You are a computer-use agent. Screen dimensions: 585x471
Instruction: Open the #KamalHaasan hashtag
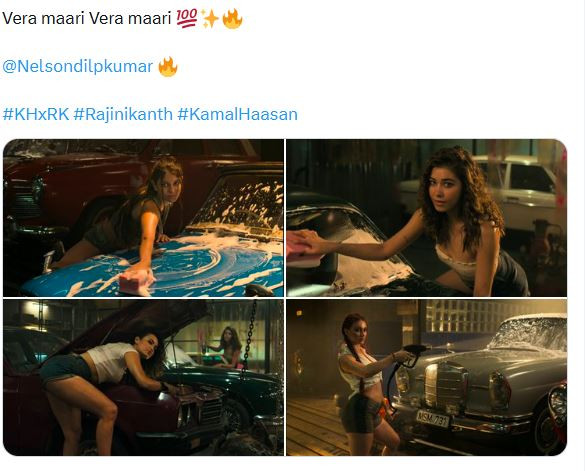click(238, 114)
